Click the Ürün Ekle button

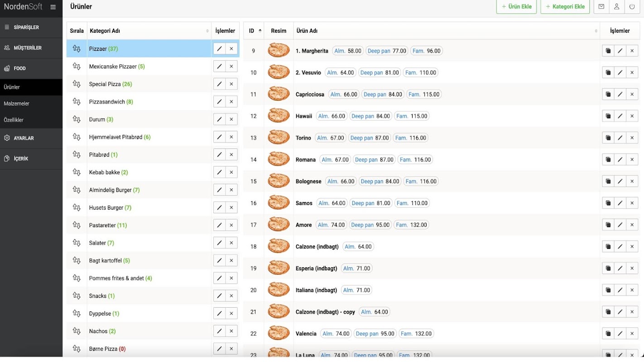pos(517,7)
